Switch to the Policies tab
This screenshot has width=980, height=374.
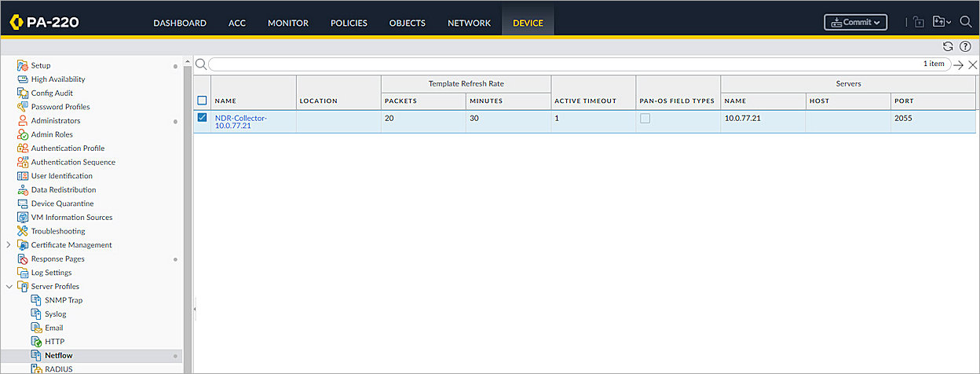coord(349,23)
